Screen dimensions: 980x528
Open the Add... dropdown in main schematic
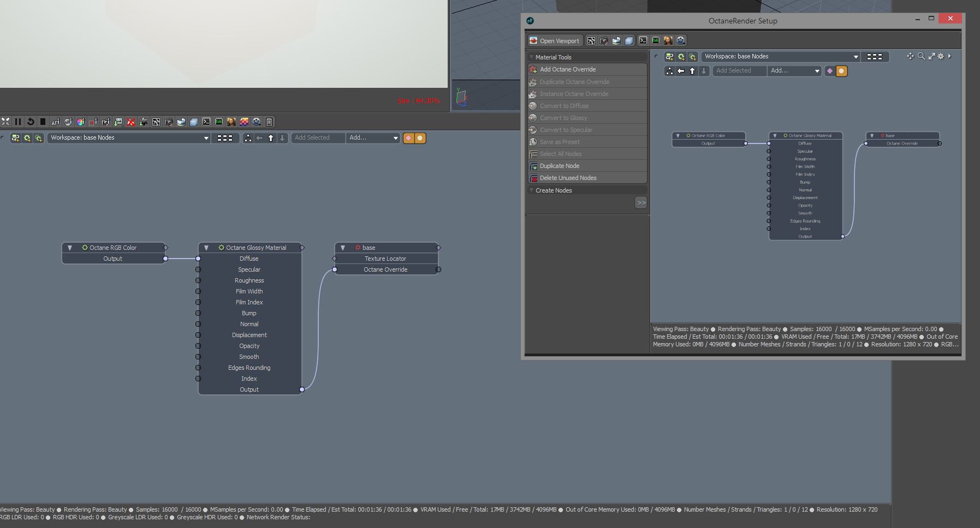click(373, 138)
